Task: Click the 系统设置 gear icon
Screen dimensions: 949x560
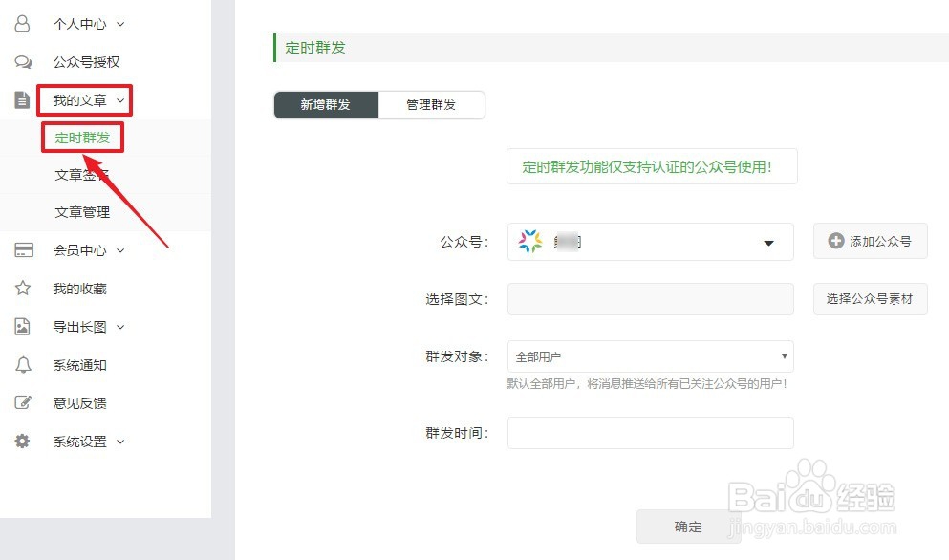Action: (23, 442)
